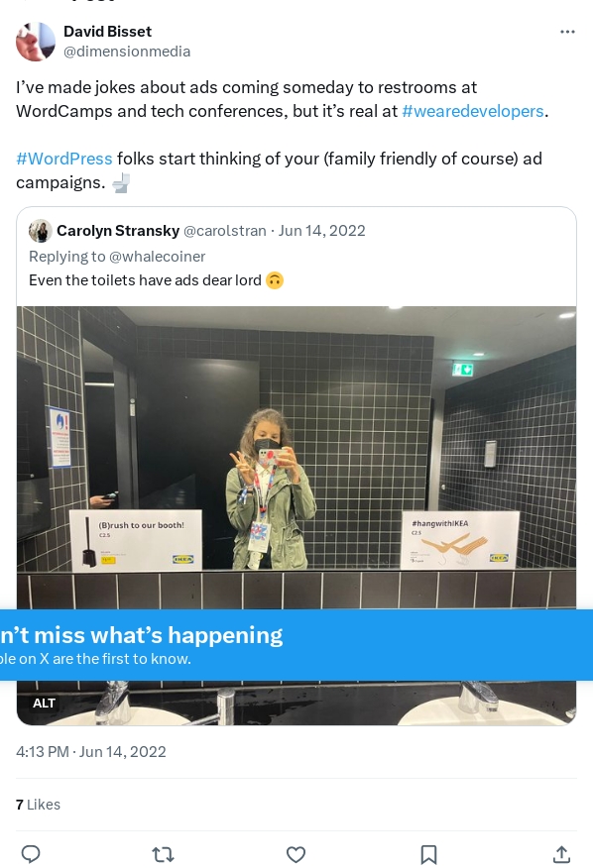Click the reply speech bubble icon
This screenshot has height=868, width=593.
[x=31, y=854]
